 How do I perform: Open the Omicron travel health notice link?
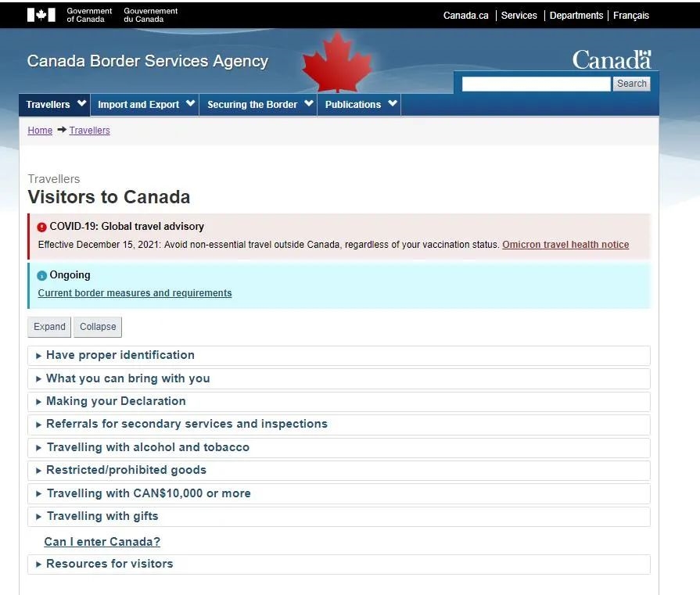tap(565, 245)
